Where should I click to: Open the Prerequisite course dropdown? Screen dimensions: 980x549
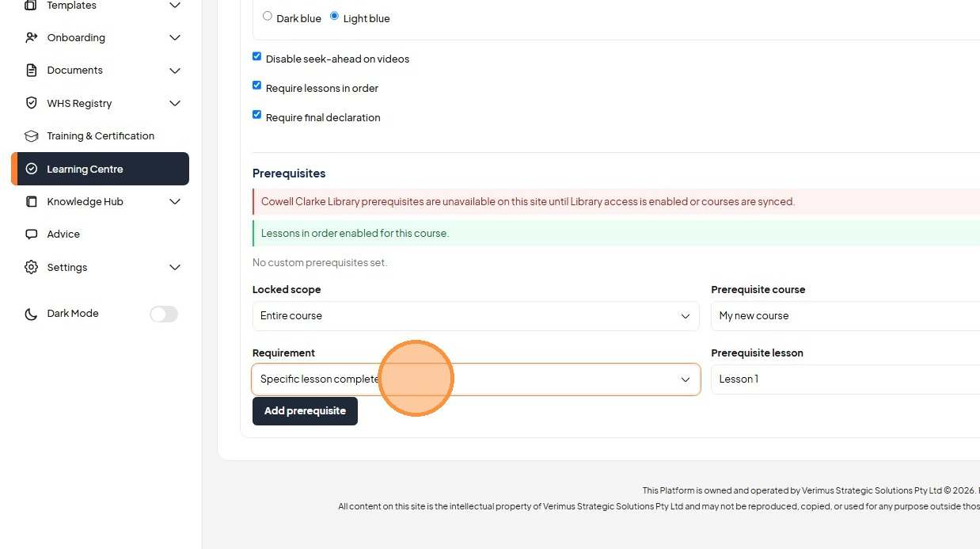coord(845,316)
